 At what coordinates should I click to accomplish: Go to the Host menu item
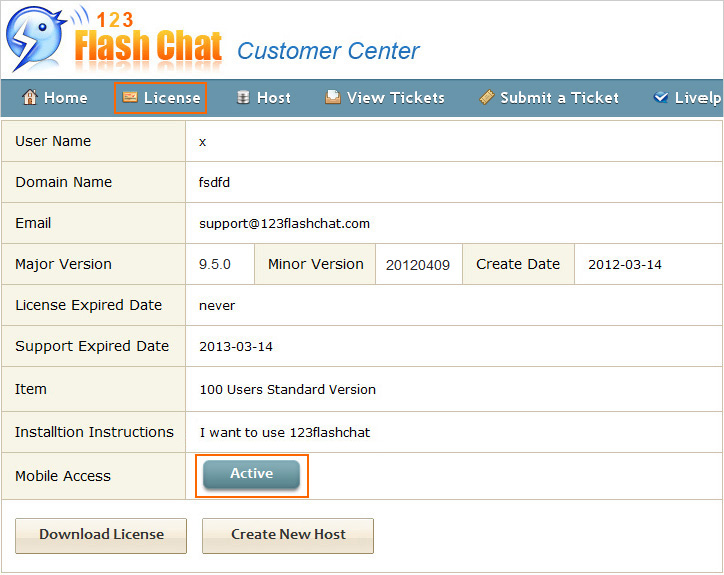[x=264, y=97]
